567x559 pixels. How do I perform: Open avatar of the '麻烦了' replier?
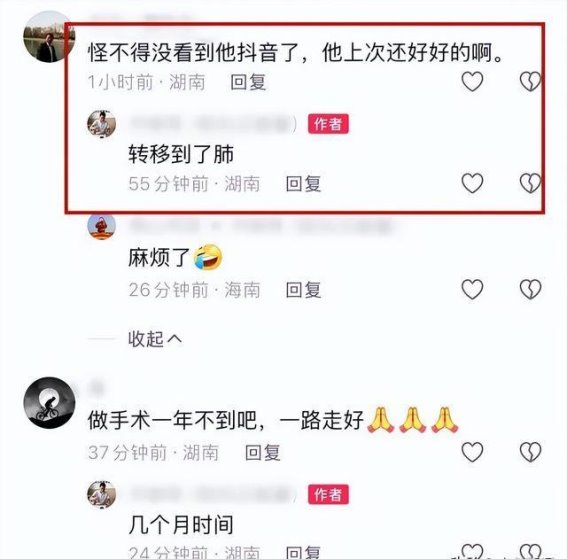coord(102,226)
